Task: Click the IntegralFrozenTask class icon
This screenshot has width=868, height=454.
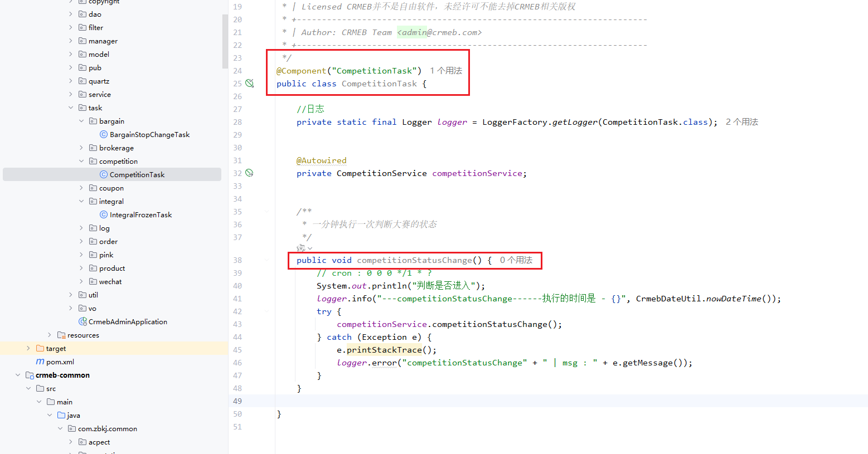Action: tap(103, 214)
